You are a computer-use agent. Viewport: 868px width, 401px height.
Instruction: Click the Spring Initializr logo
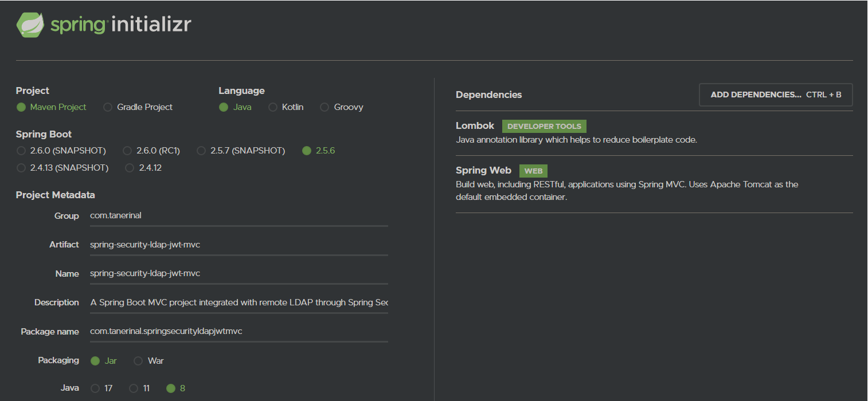click(102, 25)
